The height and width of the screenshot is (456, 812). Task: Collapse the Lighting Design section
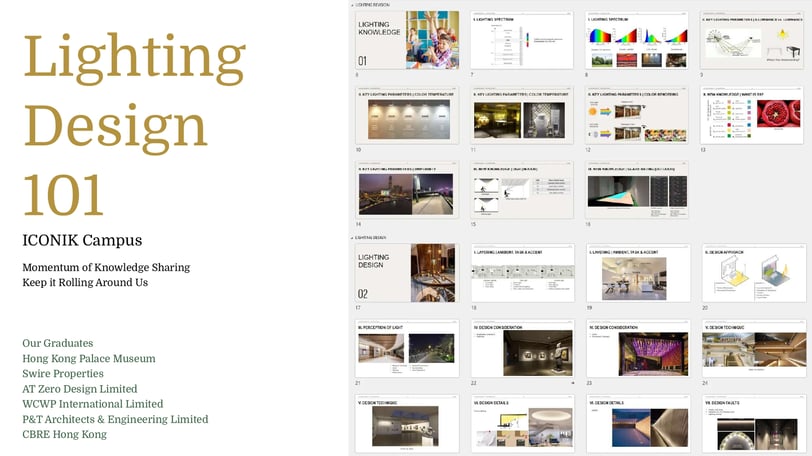point(353,238)
